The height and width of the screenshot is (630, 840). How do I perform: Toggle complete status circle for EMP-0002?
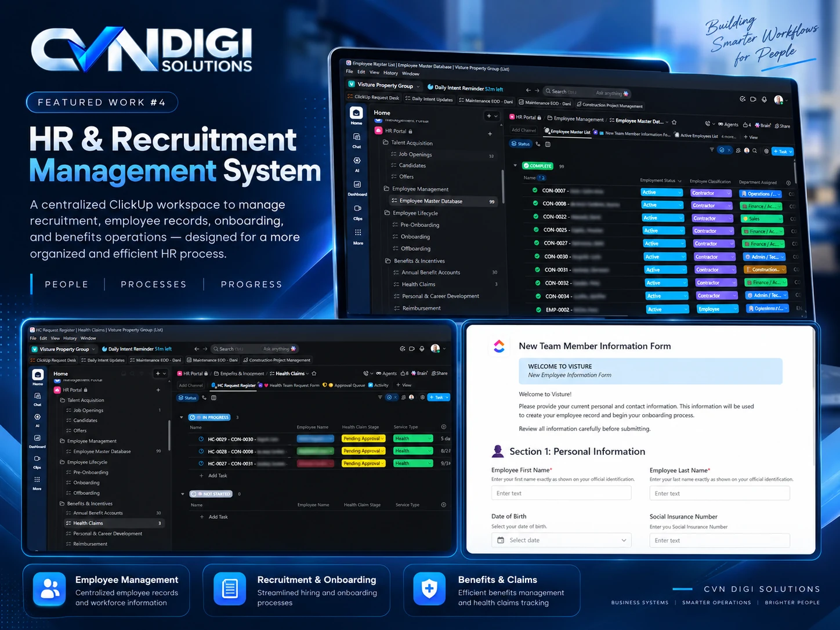[x=539, y=309]
